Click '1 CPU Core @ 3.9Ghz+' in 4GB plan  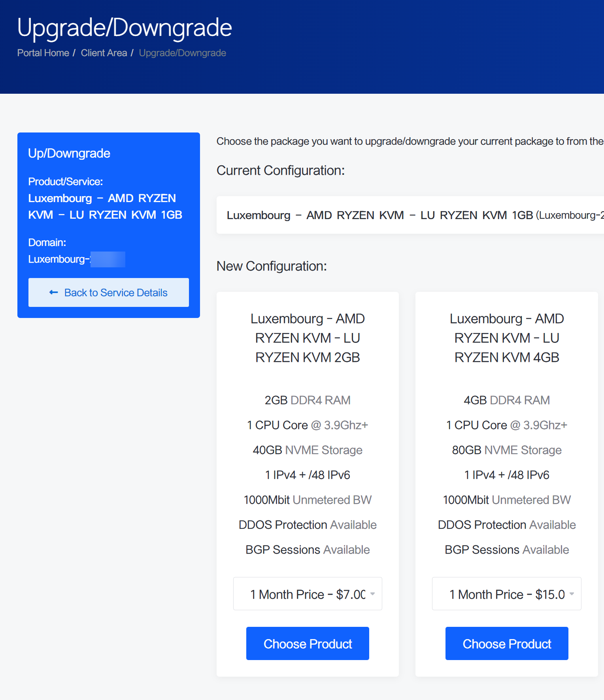pyautogui.click(x=507, y=425)
